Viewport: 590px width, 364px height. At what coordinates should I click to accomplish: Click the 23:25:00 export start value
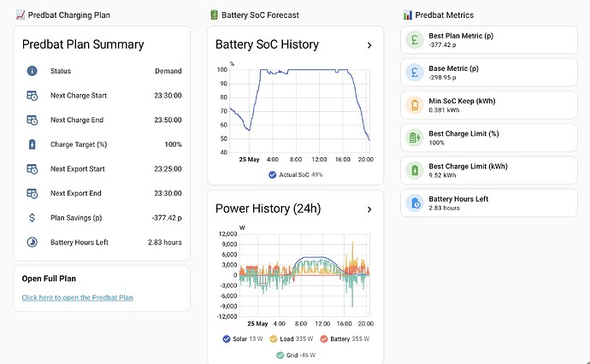[168, 169]
